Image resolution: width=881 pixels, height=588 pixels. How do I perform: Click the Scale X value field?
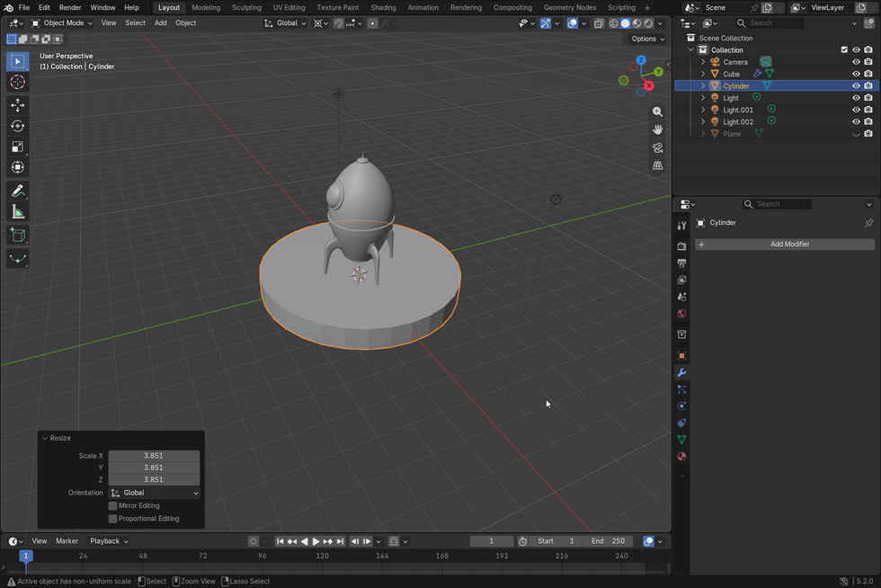point(154,455)
